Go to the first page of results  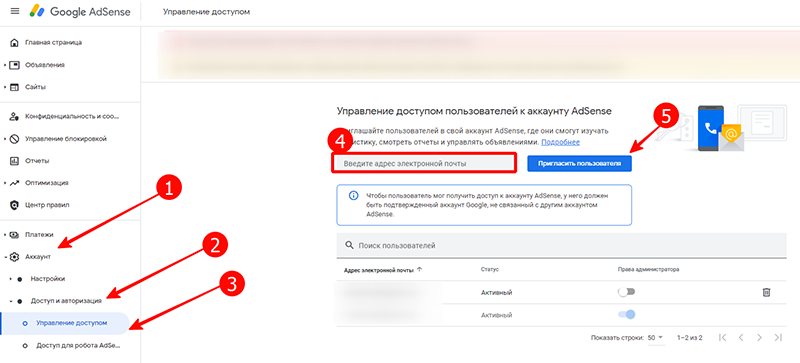722,337
